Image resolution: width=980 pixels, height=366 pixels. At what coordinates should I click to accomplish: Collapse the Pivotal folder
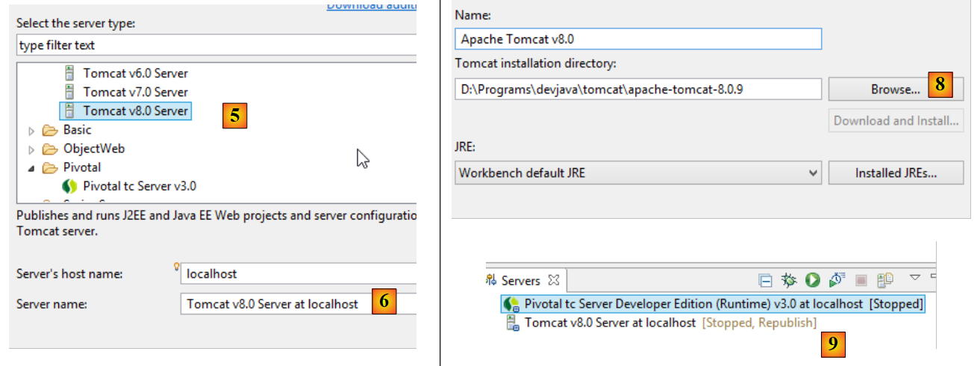[x=31, y=168]
